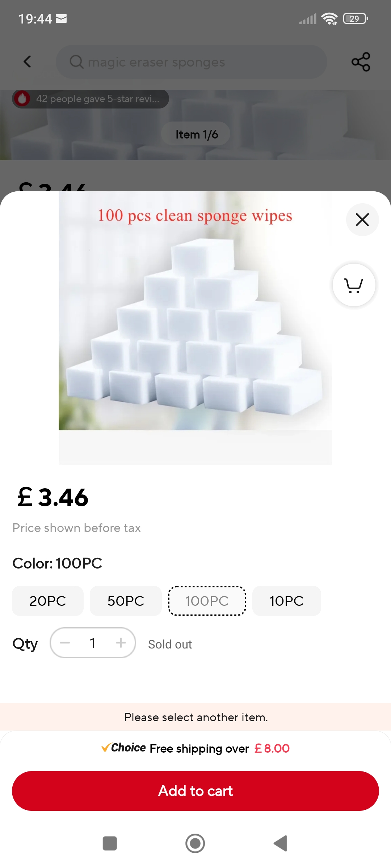Select the sold-out 100PC option

pos(207,601)
